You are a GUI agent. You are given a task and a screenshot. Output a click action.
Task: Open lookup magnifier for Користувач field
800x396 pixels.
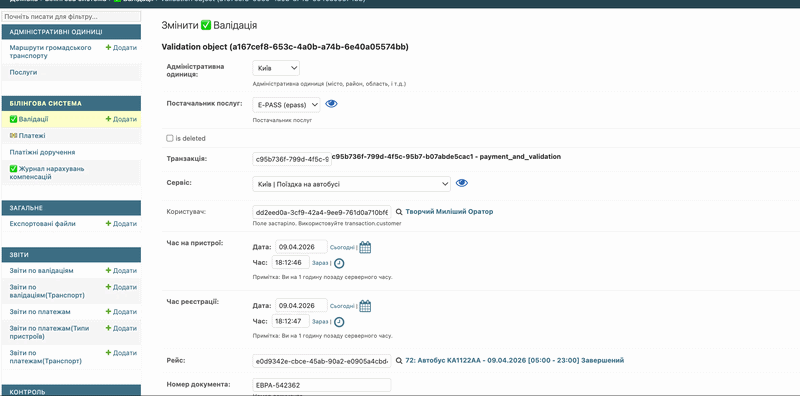[x=399, y=211]
